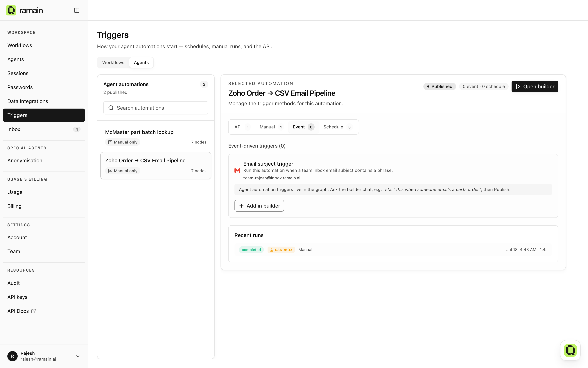Open the Audit page
588x368 pixels.
[x=44, y=283]
